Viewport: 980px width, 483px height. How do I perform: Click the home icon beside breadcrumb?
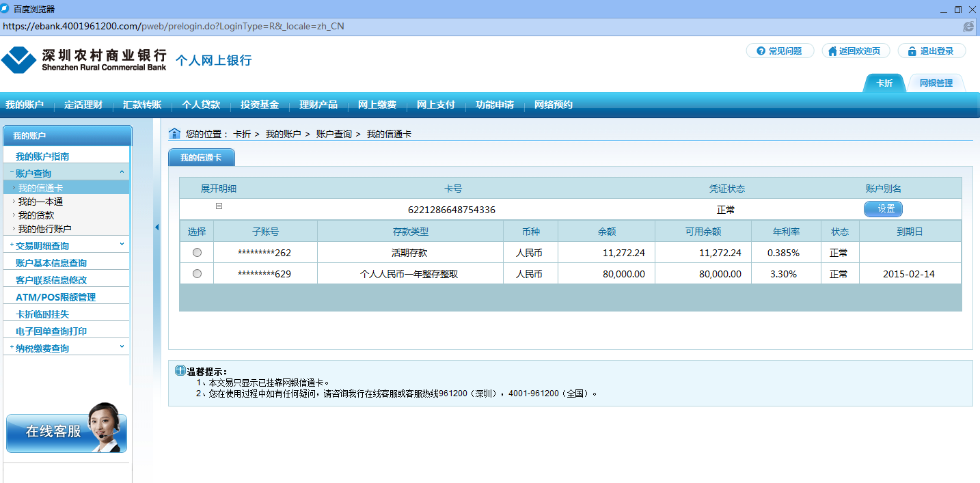tap(174, 133)
